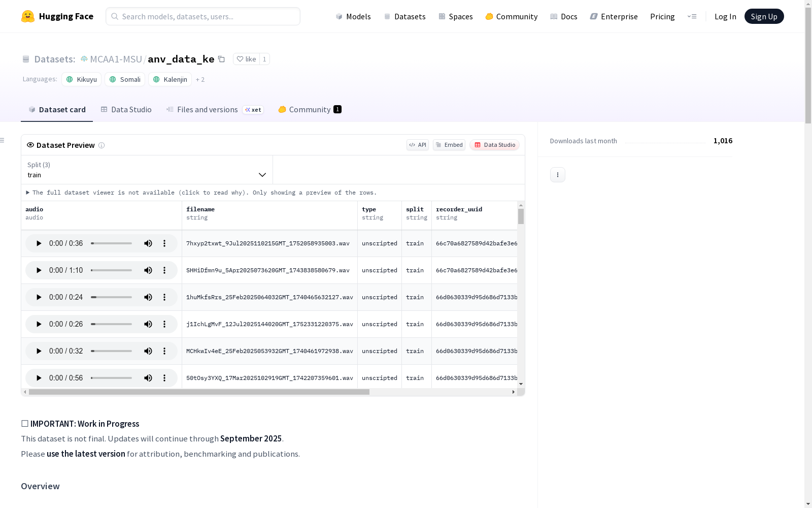Screen dimensions: 812x508
Task: Click the Hugging Face logo icon
Action: [x=28, y=16]
